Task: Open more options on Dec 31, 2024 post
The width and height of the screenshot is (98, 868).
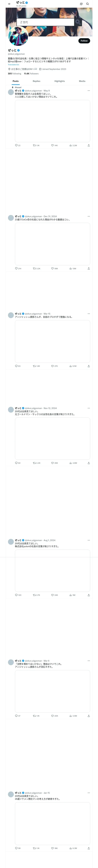Action: click(89, 216)
